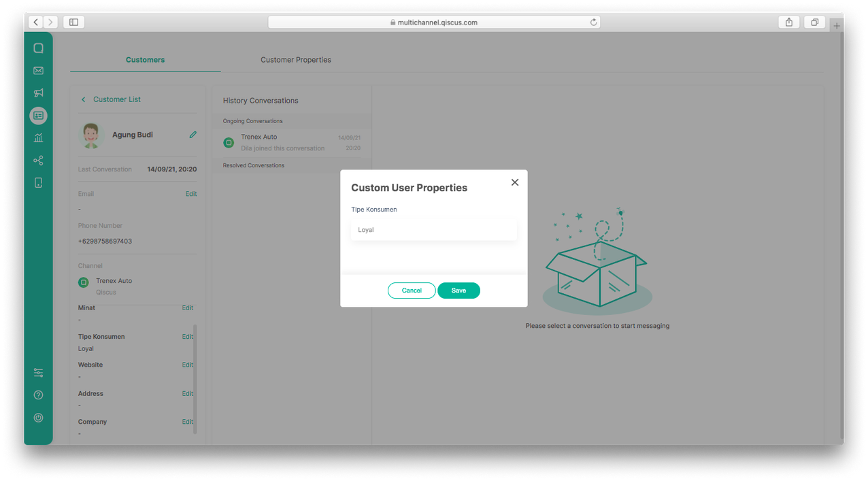Click the browser reload page icon
This screenshot has width=868, height=481.
coord(593,22)
